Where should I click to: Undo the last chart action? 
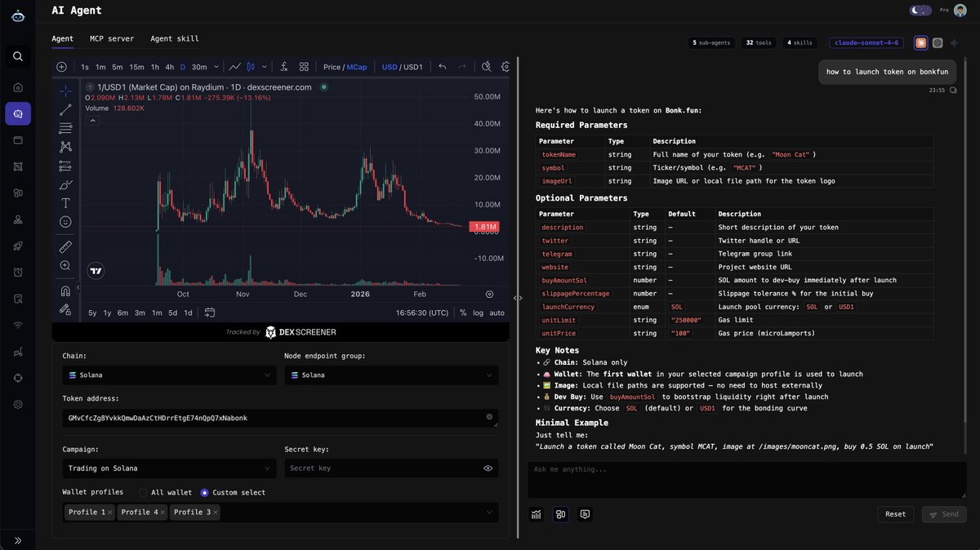click(x=442, y=67)
